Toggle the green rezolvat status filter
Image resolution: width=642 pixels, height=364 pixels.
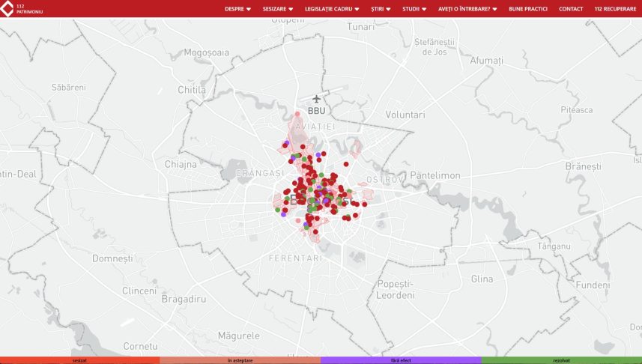tap(561, 360)
